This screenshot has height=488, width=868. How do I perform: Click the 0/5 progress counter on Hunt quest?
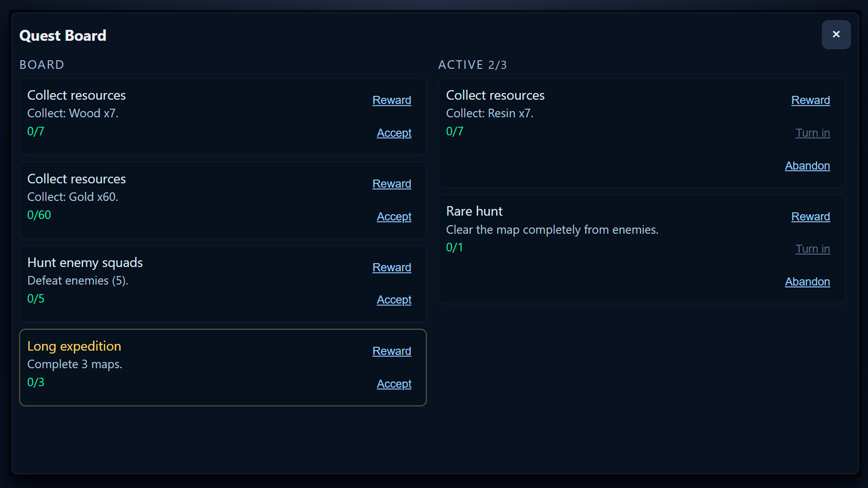[x=36, y=298]
